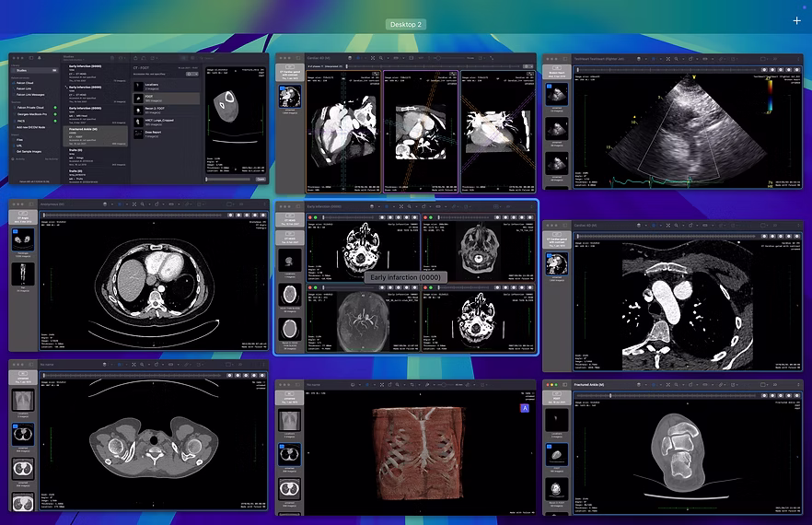Image resolution: width=812 pixels, height=525 pixels.
Task: Select the ruler tool in Echo heart window toolbar
Action: [705, 59]
